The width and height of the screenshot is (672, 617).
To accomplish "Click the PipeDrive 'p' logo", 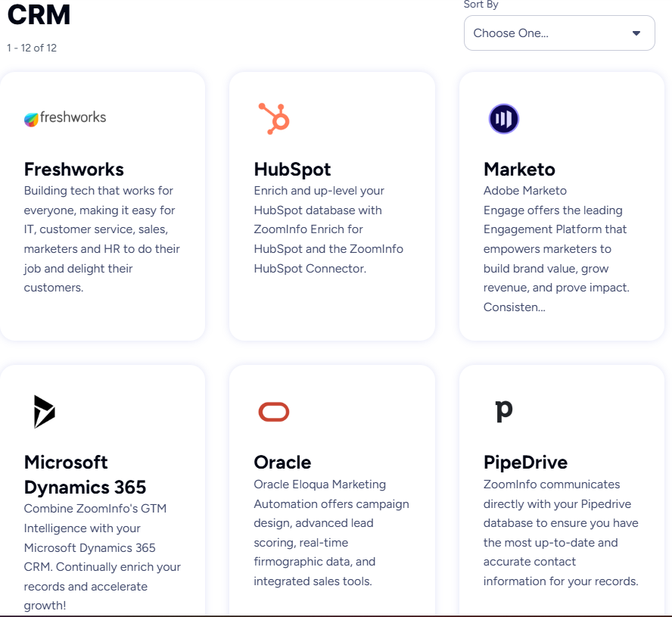I will tap(504, 411).
